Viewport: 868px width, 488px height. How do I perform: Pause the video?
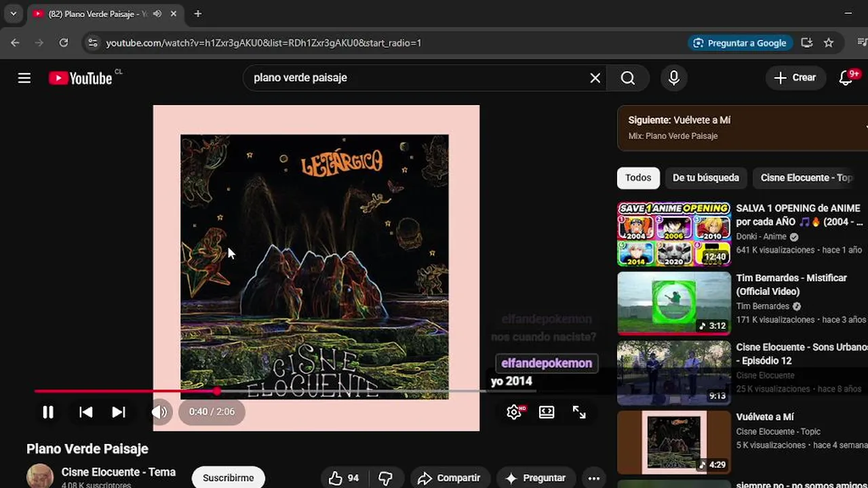[x=48, y=412]
